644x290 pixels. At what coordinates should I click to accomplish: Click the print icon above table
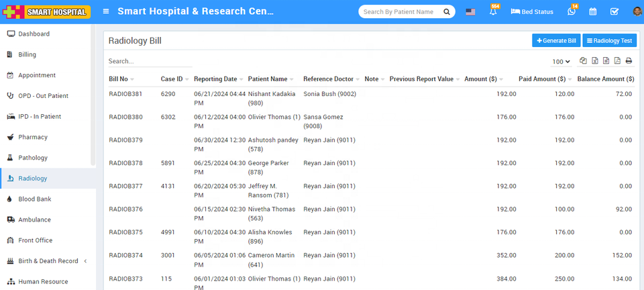[x=629, y=61]
